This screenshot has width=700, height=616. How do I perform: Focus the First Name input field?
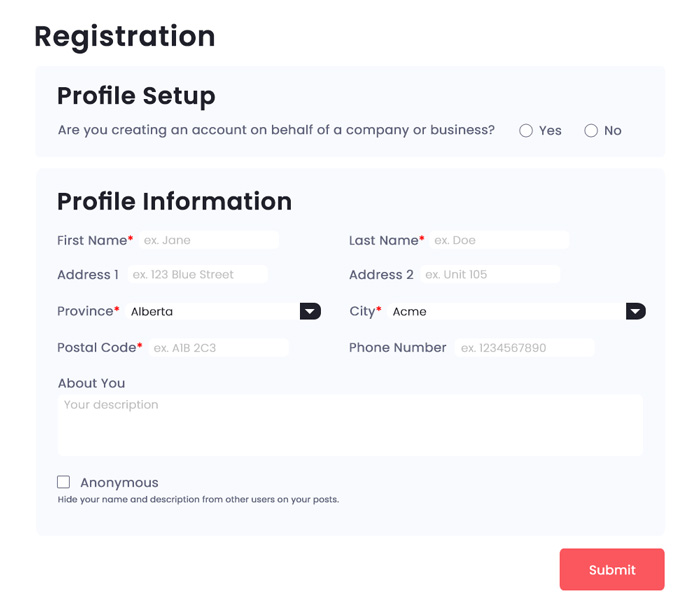coord(209,240)
